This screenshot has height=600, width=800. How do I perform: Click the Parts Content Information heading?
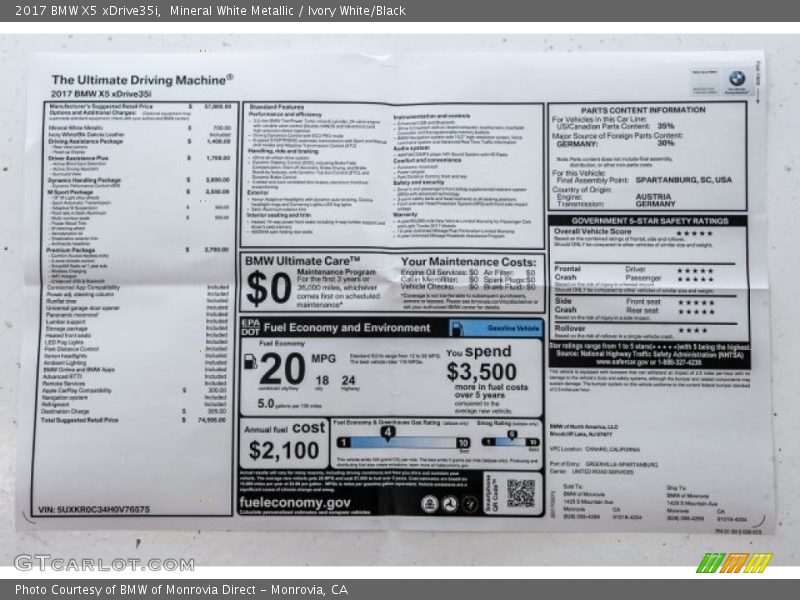coord(642,110)
